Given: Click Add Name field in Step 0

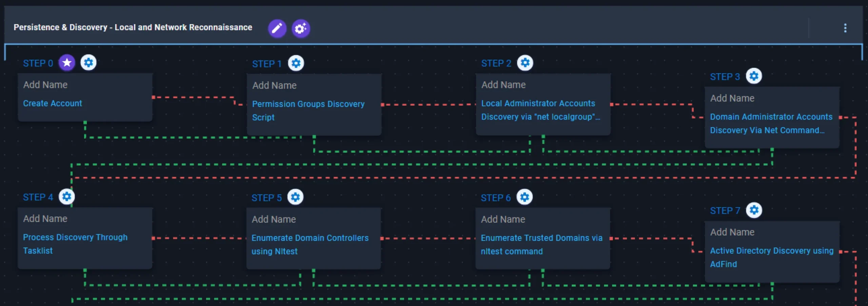Looking at the screenshot, I should tap(45, 85).
